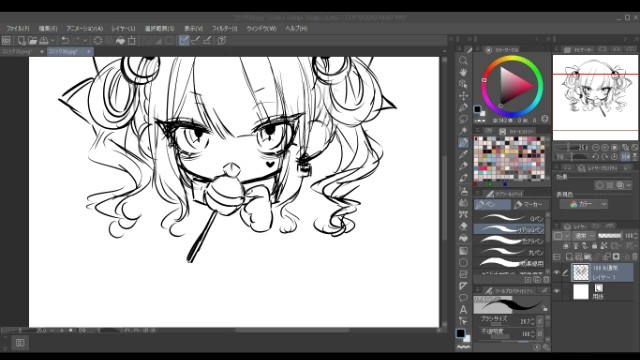This screenshot has width=640, height=360.
Task: Click navigator zoom in plus button
Action: 605,147
